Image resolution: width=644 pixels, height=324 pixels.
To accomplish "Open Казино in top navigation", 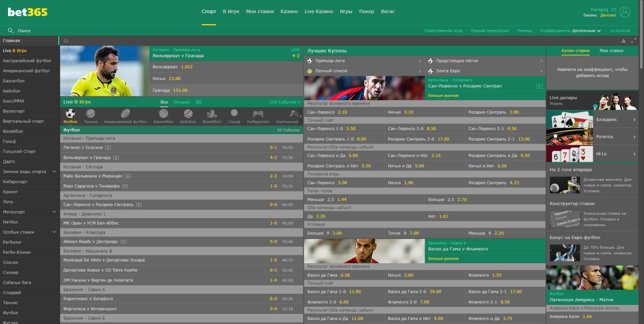I will click(x=289, y=12).
